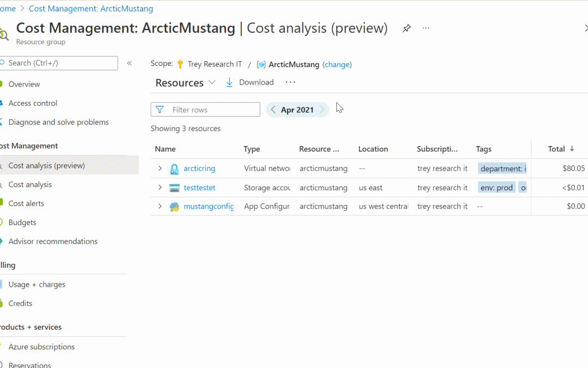Viewport: 588px width, 368px height.
Task: Collapse the sidebar with double-chevron icon
Action: (130, 63)
